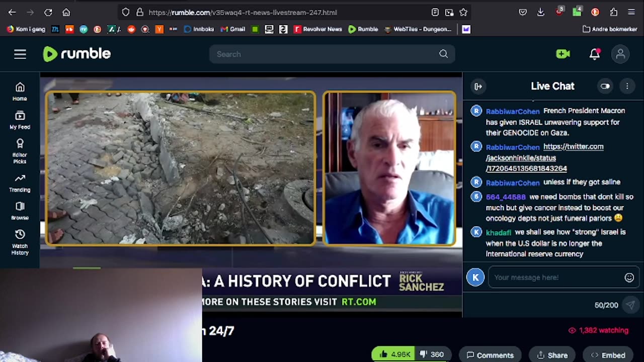Click the K user avatar beside chat input
The width and height of the screenshot is (644, 362).
coord(475,277)
